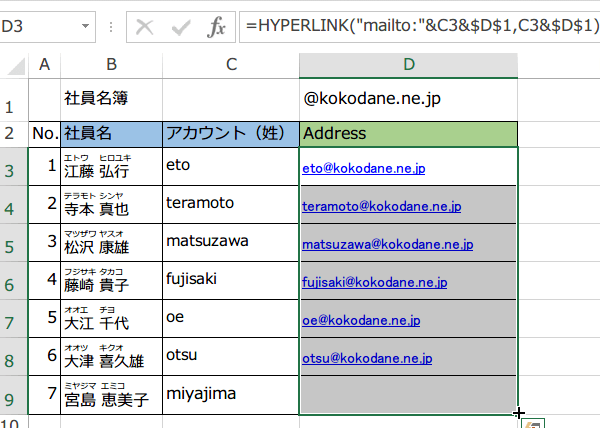Select column D header
The image size is (600, 428).
click(x=408, y=65)
